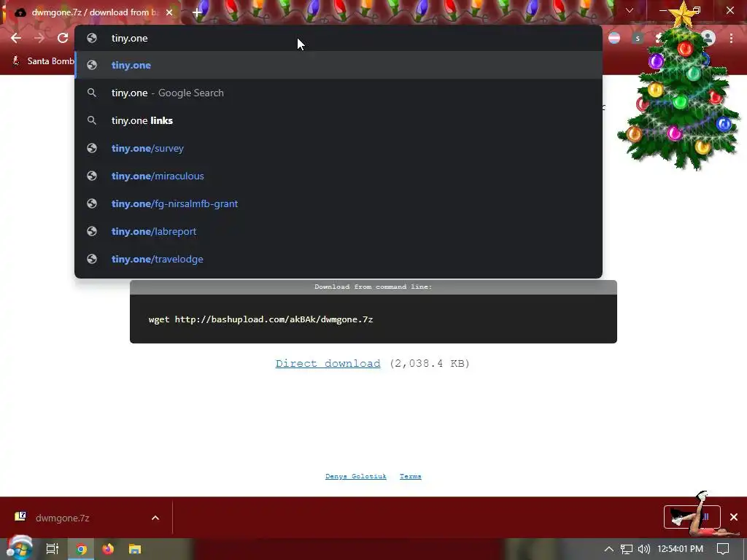747x560 pixels.
Task: Open File Explorer from the taskbar
Action: [x=135, y=549]
